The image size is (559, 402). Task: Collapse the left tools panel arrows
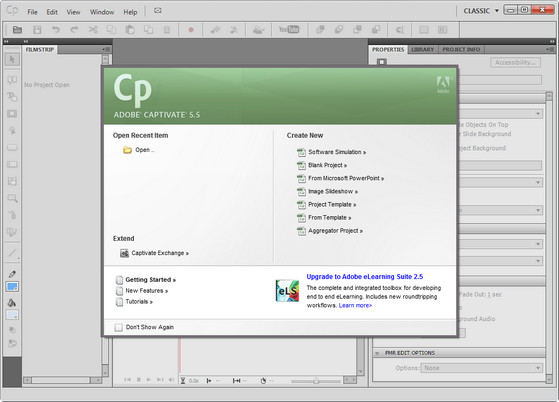6,42
